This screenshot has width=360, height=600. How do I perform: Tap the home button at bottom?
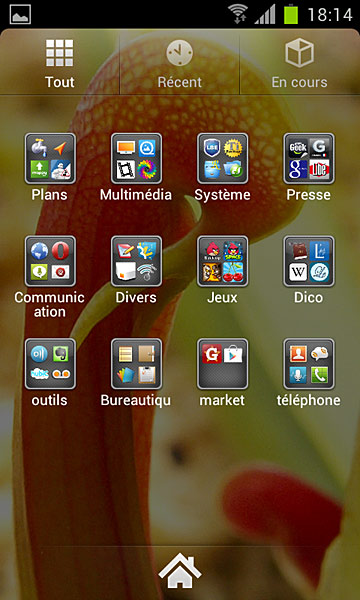point(180,571)
